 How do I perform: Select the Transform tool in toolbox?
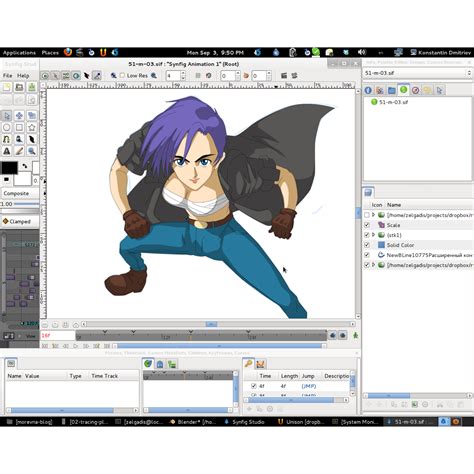point(7,116)
